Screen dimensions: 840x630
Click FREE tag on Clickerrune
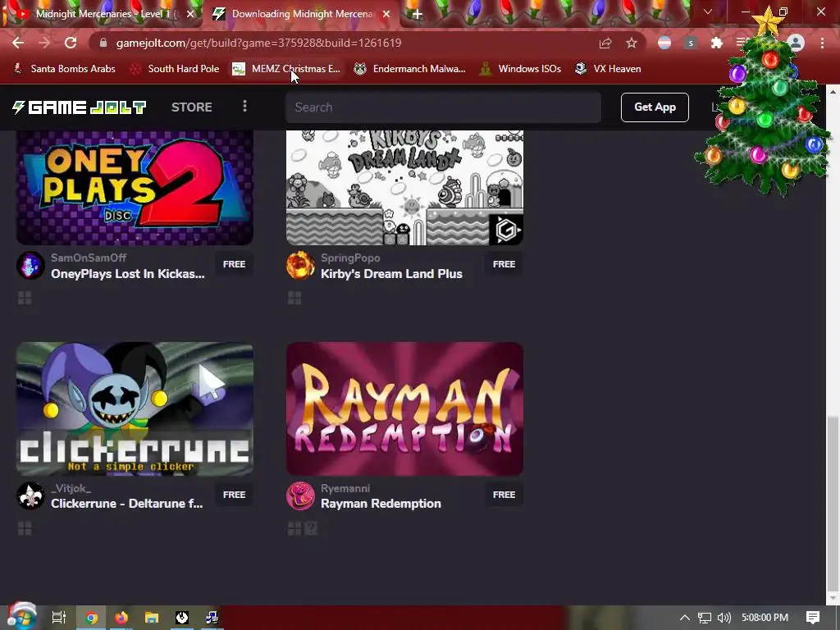(234, 495)
